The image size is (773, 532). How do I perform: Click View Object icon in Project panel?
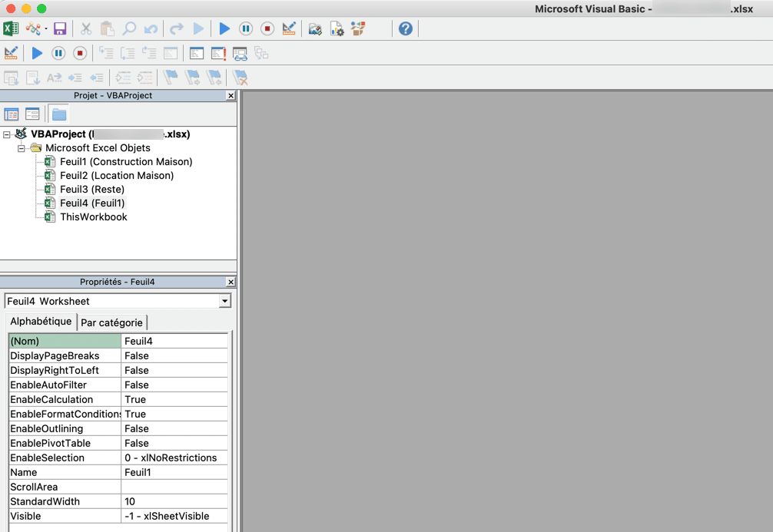tap(32, 114)
